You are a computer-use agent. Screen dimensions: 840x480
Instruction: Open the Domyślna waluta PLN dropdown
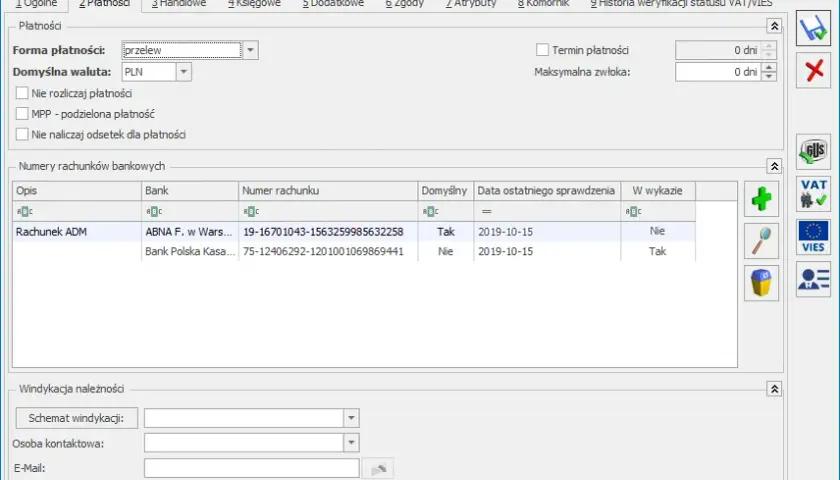[183, 72]
